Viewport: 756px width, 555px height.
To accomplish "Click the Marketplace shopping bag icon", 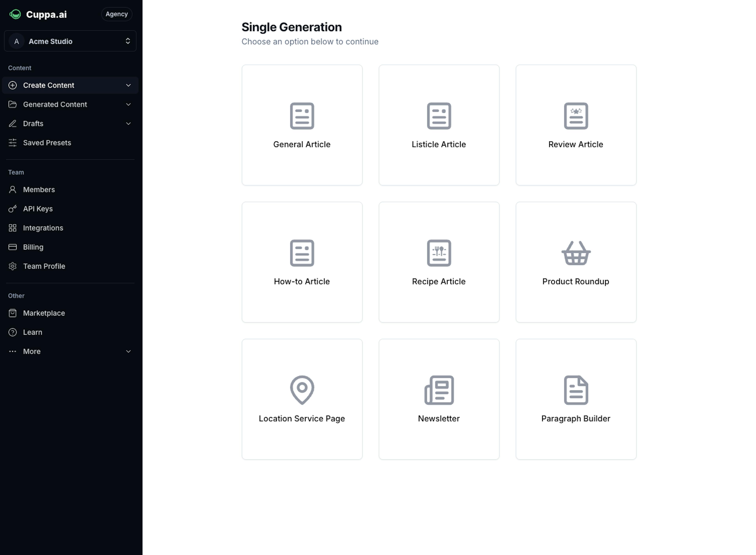I will (x=12, y=313).
